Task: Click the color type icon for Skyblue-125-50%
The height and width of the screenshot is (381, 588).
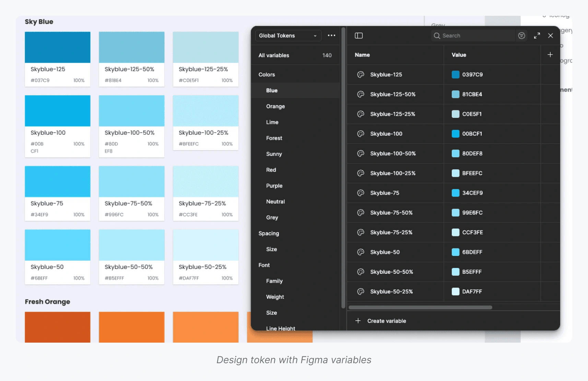Action: [361, 94]
